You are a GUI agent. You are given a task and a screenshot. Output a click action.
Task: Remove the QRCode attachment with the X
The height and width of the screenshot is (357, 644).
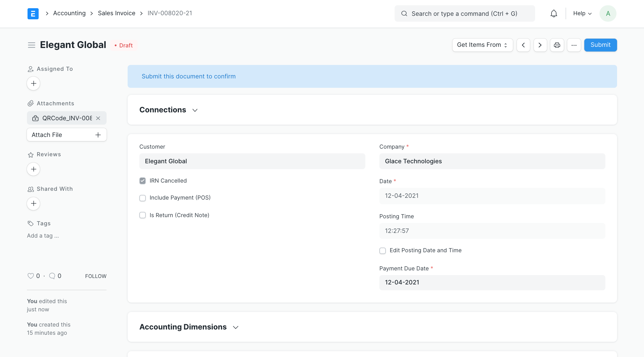(98, 118)
